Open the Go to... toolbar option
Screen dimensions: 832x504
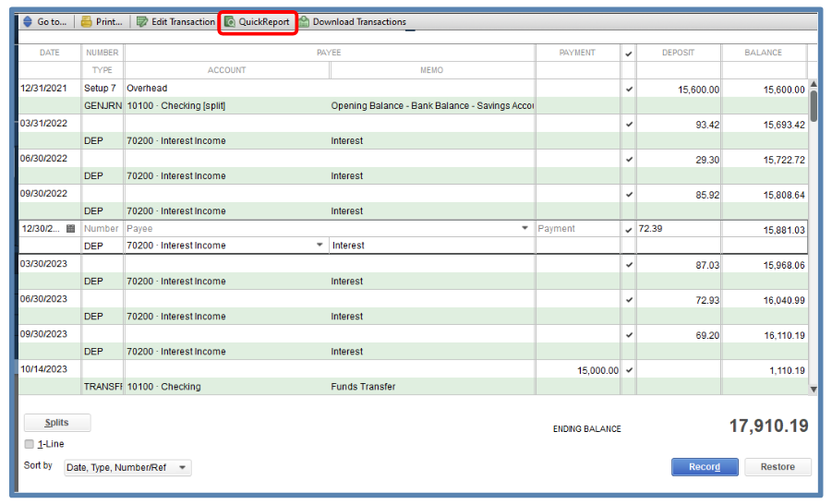45,22
